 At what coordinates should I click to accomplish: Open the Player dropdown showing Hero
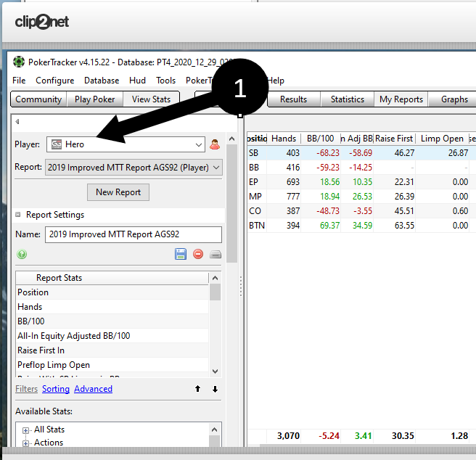[x=126, y=144]
